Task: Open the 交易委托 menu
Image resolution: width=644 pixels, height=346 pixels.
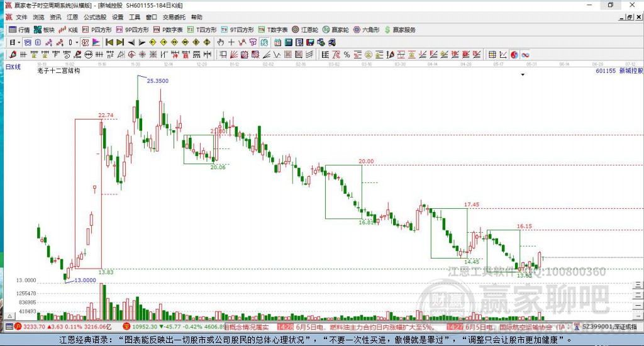Action: 174,17
